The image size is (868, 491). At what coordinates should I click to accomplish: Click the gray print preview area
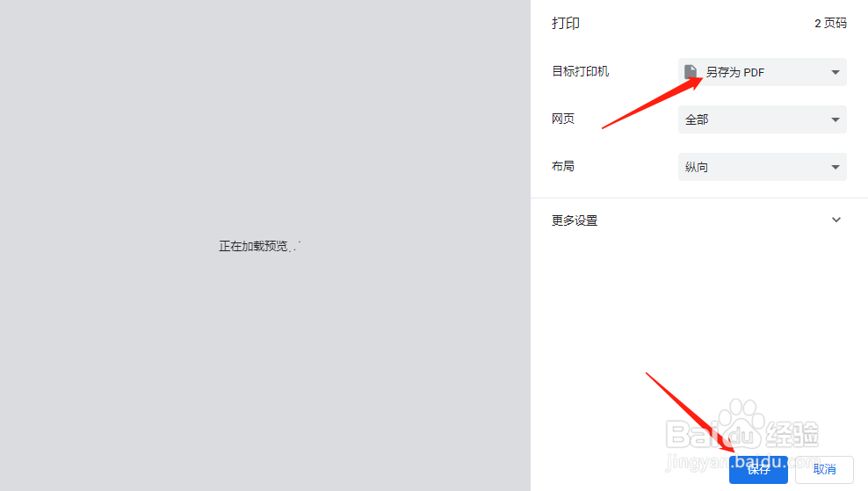[265, 245]
